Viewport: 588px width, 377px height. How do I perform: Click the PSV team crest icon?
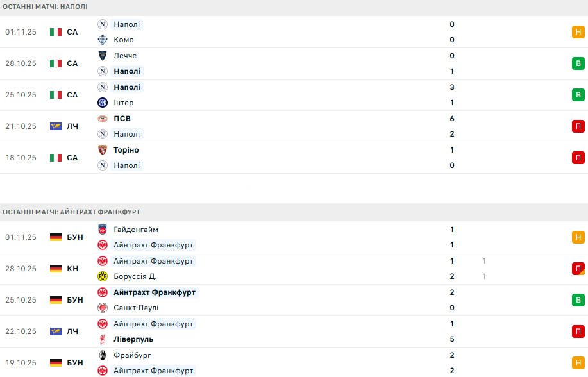tap(103, 119)
